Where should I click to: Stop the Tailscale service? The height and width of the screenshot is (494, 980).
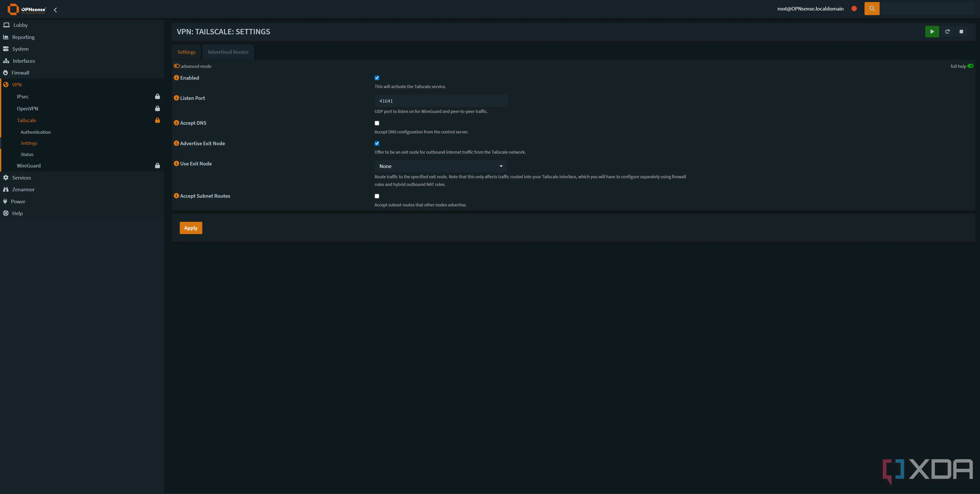click(x=961, y=31)
